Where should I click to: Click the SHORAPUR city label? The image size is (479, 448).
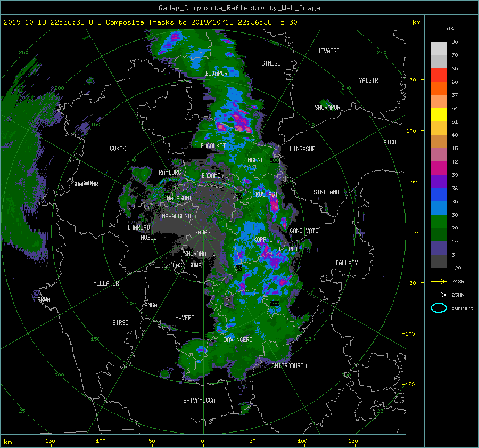click(327, 108)
